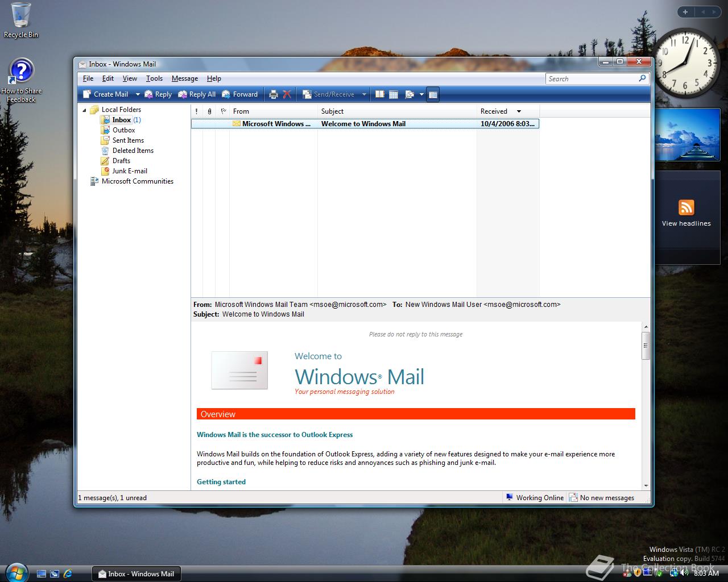Click the Working Online status bar entry
The width and height of the screenshot is (728, 582).
(x=535, y=498)
